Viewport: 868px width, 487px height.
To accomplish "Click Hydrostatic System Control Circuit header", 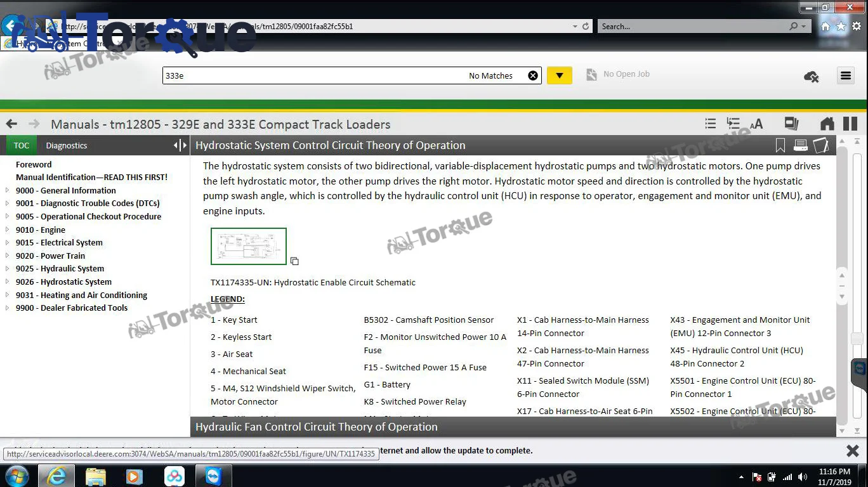I will [513, 145].
